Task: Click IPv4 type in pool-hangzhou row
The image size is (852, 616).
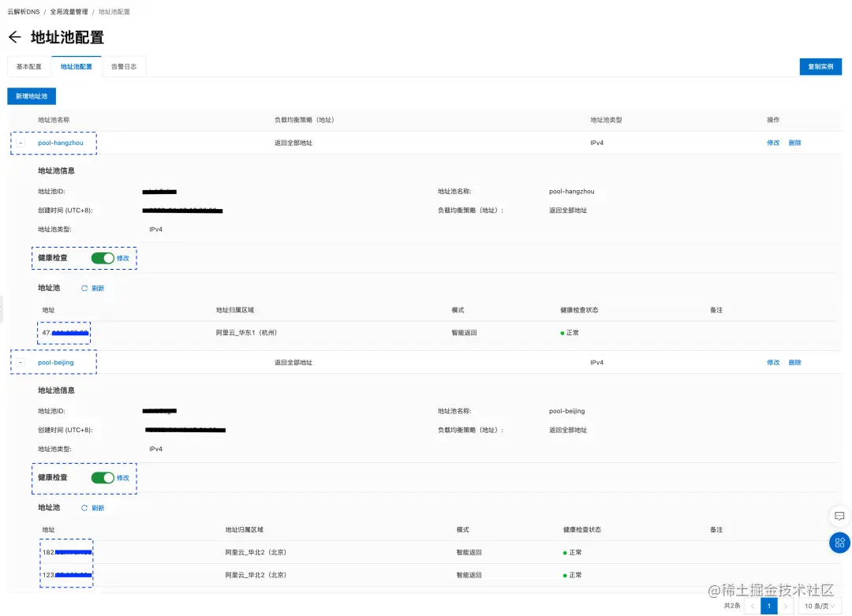Action: (596, 143)
